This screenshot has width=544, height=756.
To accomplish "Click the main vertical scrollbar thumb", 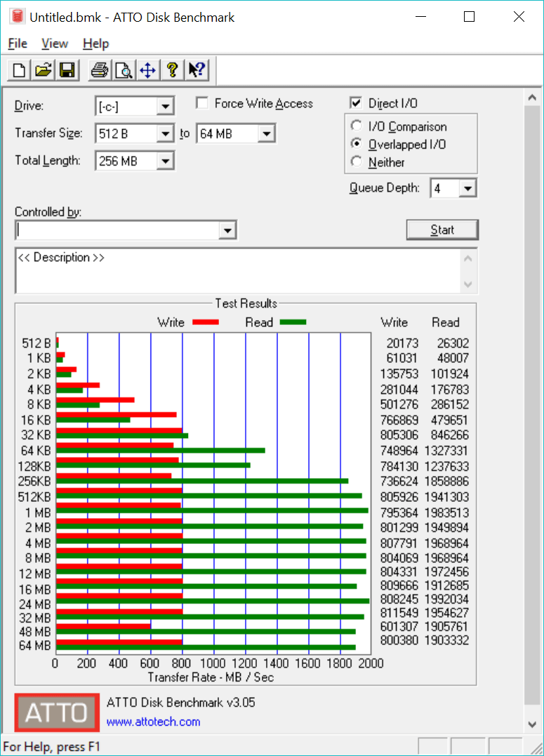I will tap(533, 405).
